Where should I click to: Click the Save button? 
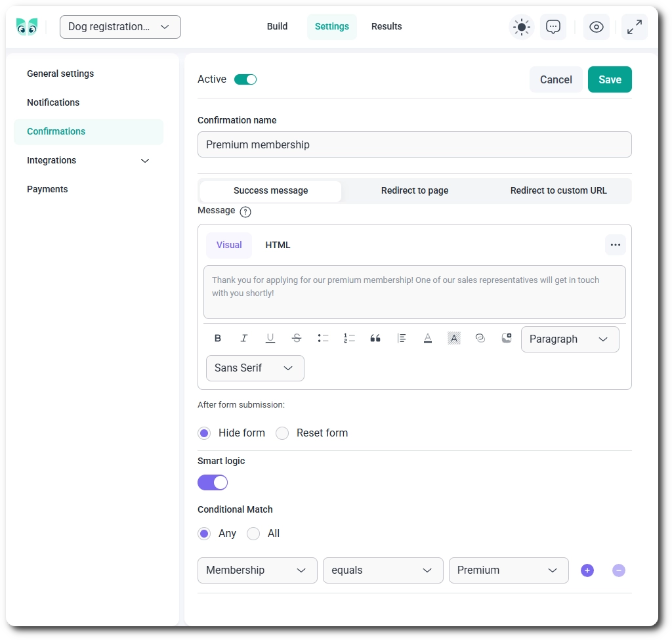point(610,79)
